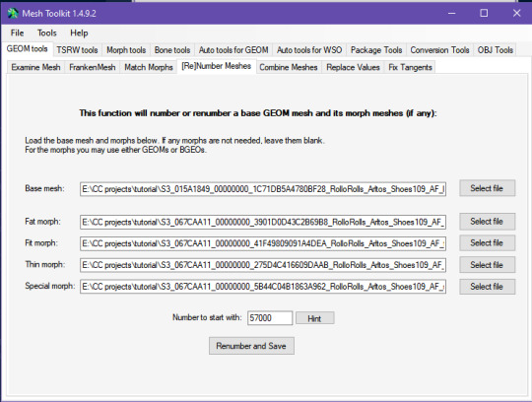The width and height of the screenshot is (532, 402).
Task: Switch to the Bone tools tab
Action: 172,50
